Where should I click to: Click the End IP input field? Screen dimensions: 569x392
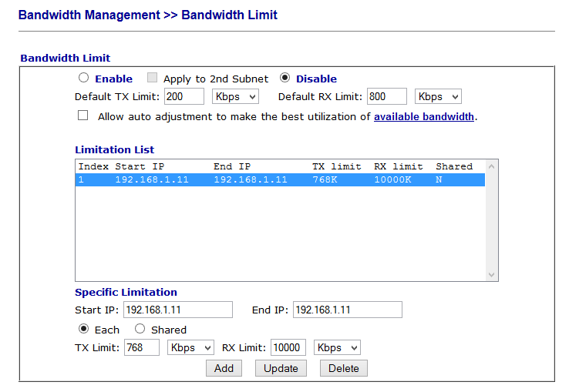[348, 310]
